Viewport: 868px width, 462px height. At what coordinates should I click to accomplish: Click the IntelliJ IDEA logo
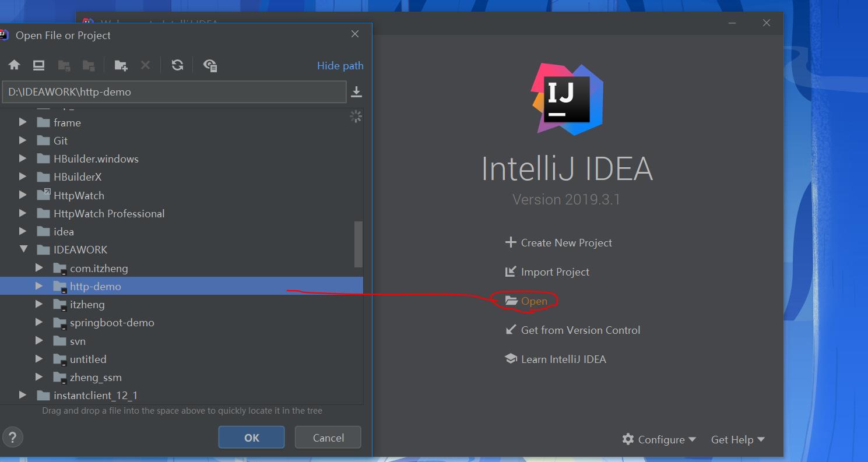click(x=567, y=99)
